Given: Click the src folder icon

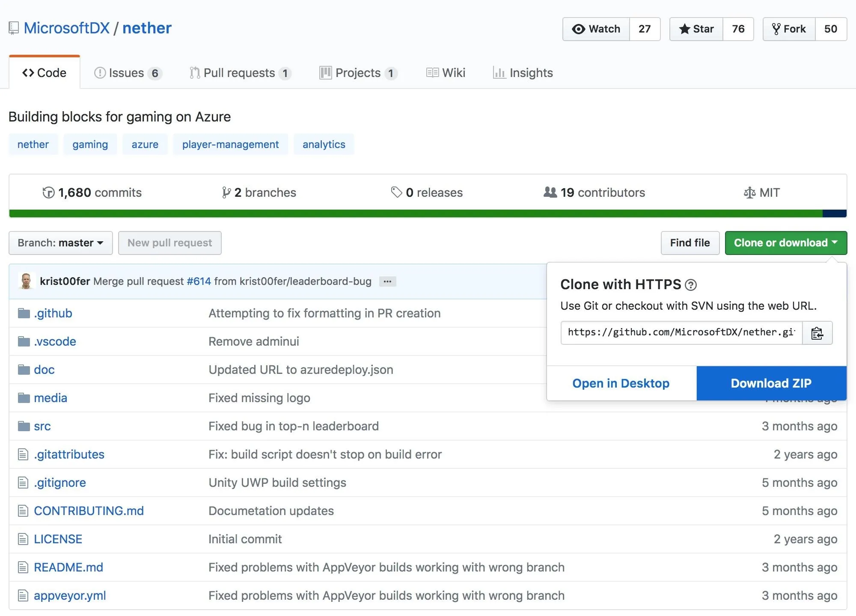Looking at the screenshot, I should click(x=24, y=426).
